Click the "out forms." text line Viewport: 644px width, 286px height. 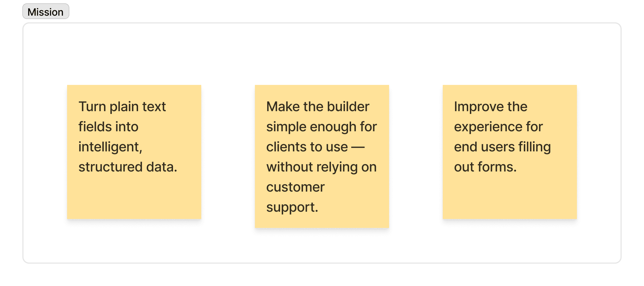(x=485, y=167)
